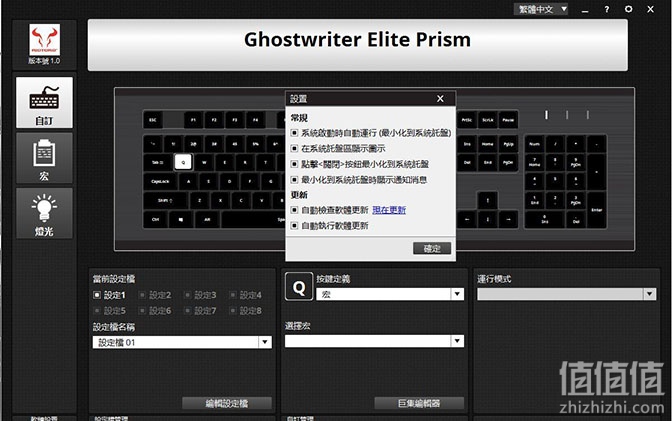
Task: Select the Z key on the keyboard
Action: [x=199, y=200]
